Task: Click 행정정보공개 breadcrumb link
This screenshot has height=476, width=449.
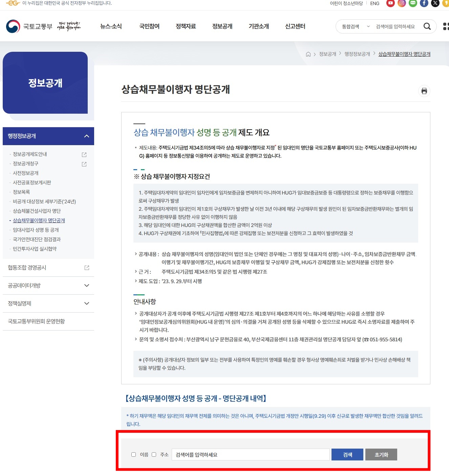Action: point(357,54)
